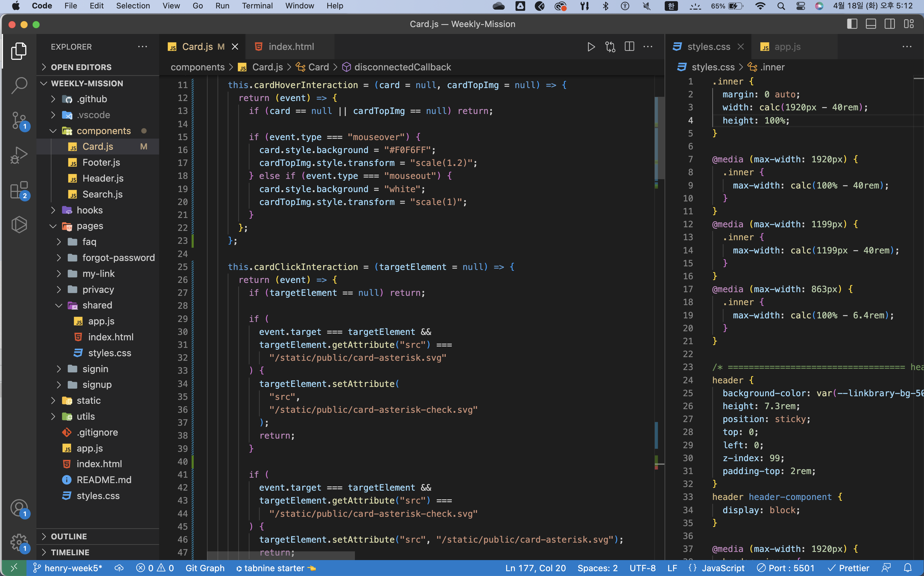Expand the hooks folder

tap(90, 210)
